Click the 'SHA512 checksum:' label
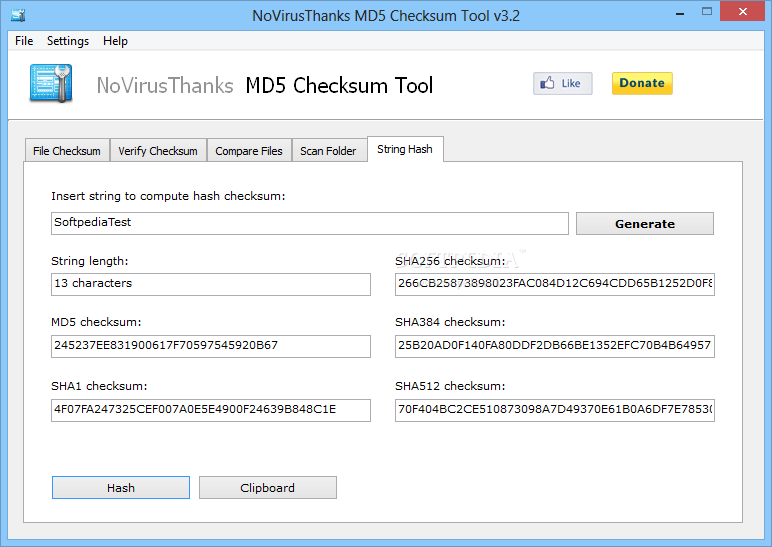This screenshot has height=547, width=772. click(x=450, y=386)
